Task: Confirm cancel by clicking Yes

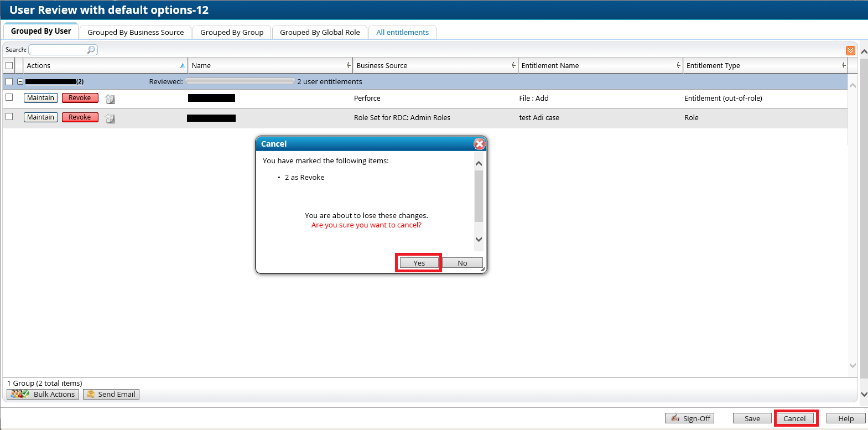Action: point(419,263)
